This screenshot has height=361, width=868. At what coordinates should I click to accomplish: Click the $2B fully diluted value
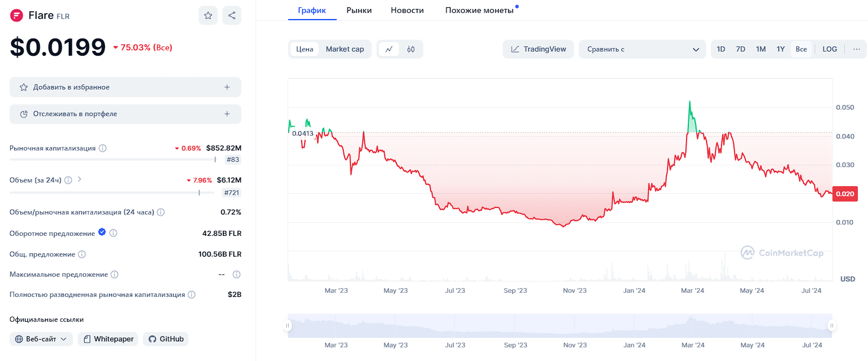point(234,295)
